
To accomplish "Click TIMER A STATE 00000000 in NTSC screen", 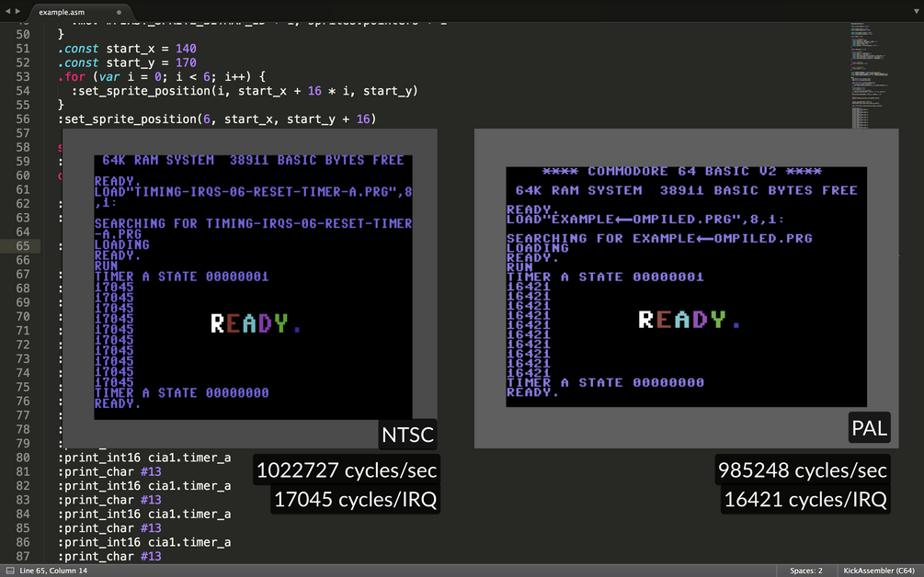I will pos(181,392).
